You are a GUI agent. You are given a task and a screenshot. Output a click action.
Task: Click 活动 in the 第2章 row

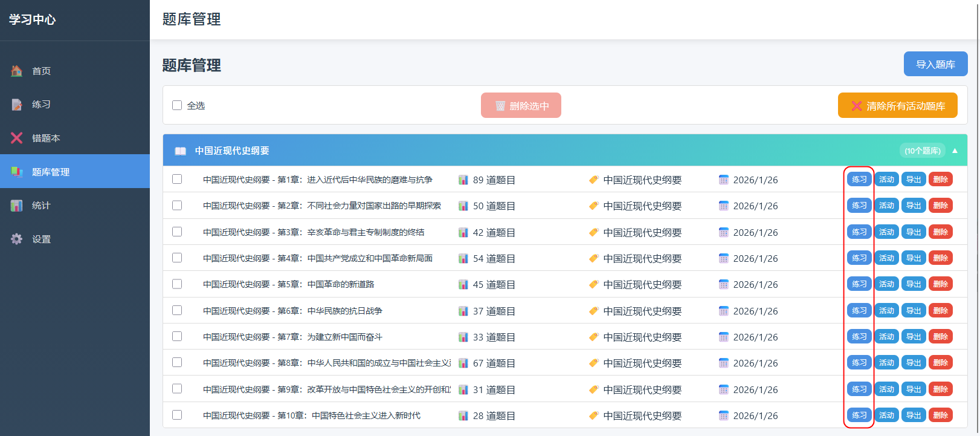886,206
